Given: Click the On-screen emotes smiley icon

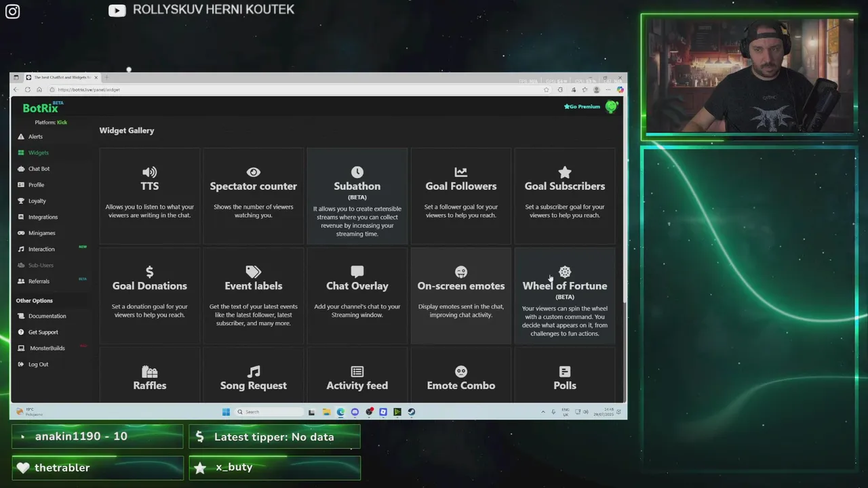Looking at the screenshot, I should coord(460,272).
